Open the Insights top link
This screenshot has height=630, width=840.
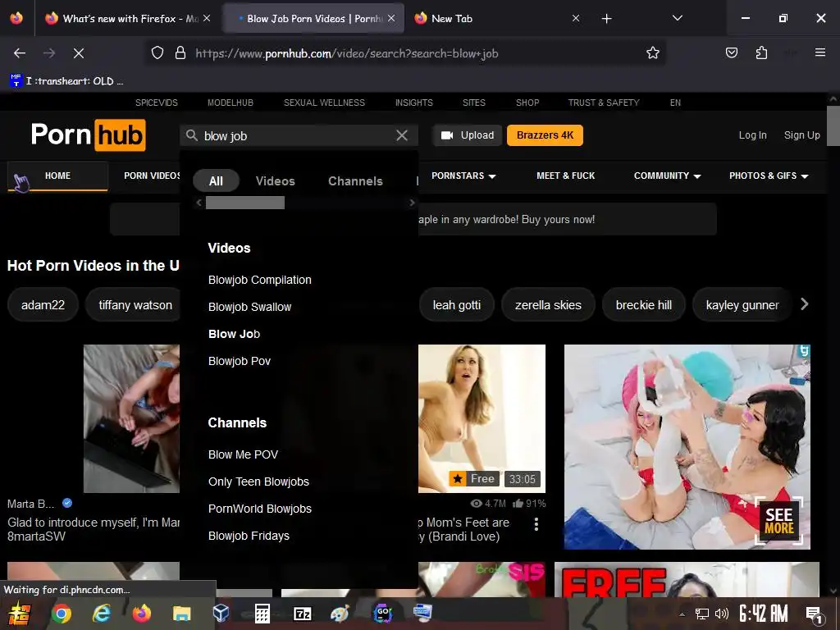coord(414,103)
